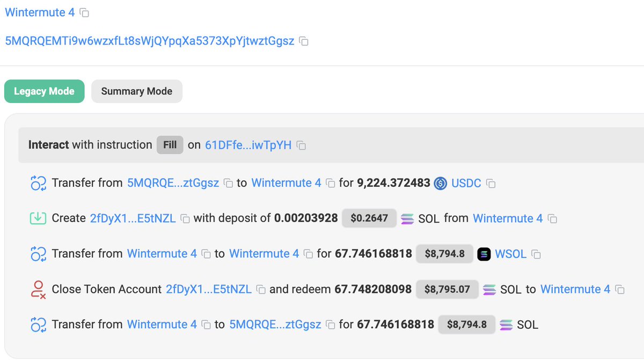644x361 pixels.
Task: Copy Wintermute 4 address in USDC transfer row
Action: point(331,183)
